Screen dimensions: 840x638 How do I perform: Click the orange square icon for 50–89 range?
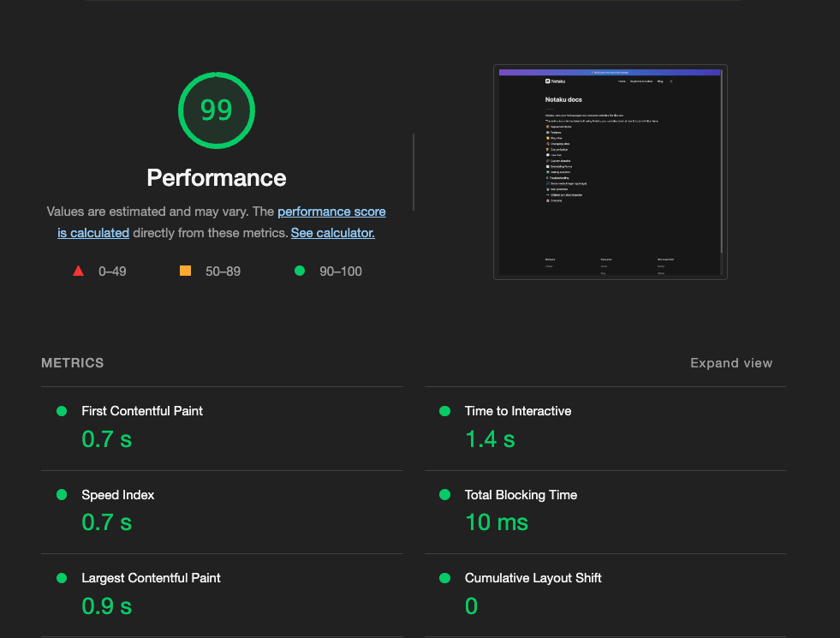(x=186, y=271)
